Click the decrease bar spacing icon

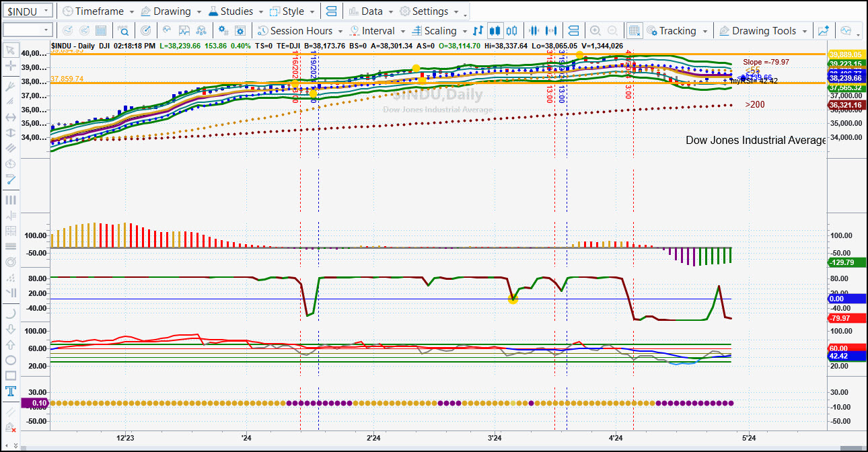(x=534, y=30)
